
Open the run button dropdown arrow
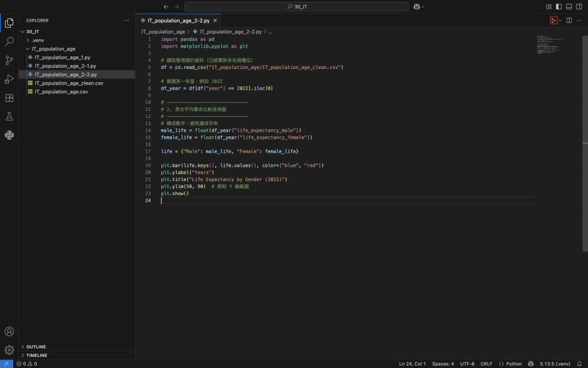point(560,21)
